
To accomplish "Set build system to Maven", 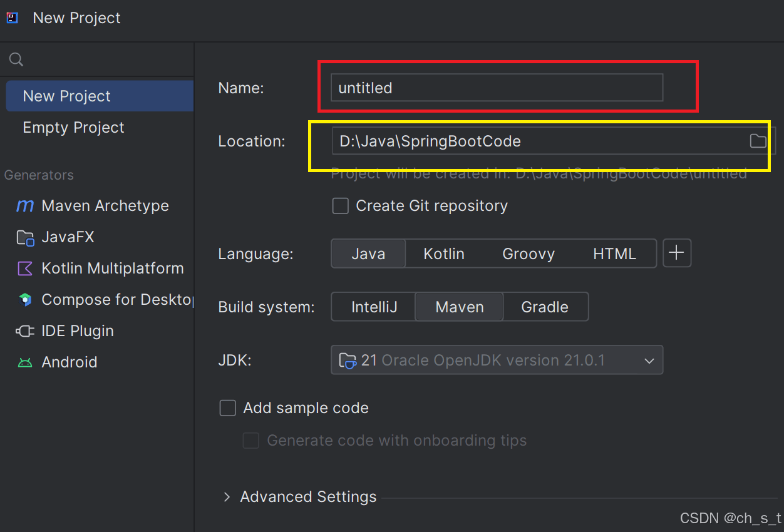I will [460, 307].
